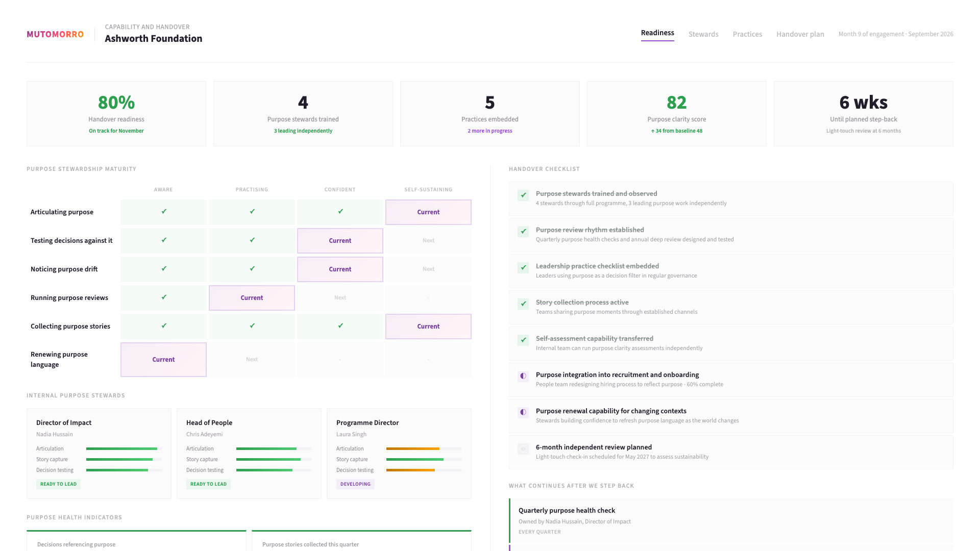
Task: Switch to Handover plan tab
Action: pos(800,34)
